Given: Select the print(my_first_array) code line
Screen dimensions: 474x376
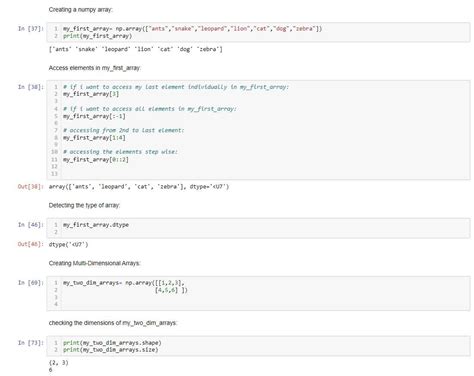Looking at the screenshot, I should [x=97, y=36].
